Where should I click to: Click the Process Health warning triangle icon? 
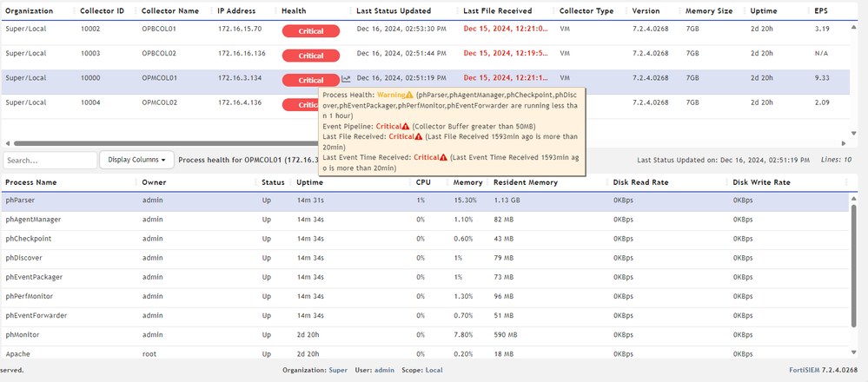(409, 95)
